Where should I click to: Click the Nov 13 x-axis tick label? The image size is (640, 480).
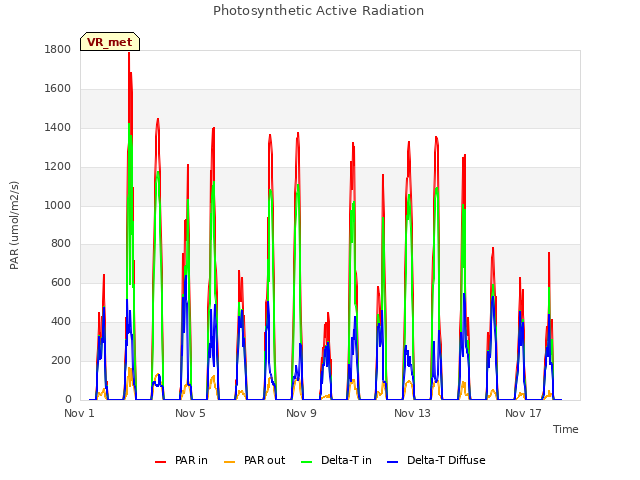click(x=412, y=413)
